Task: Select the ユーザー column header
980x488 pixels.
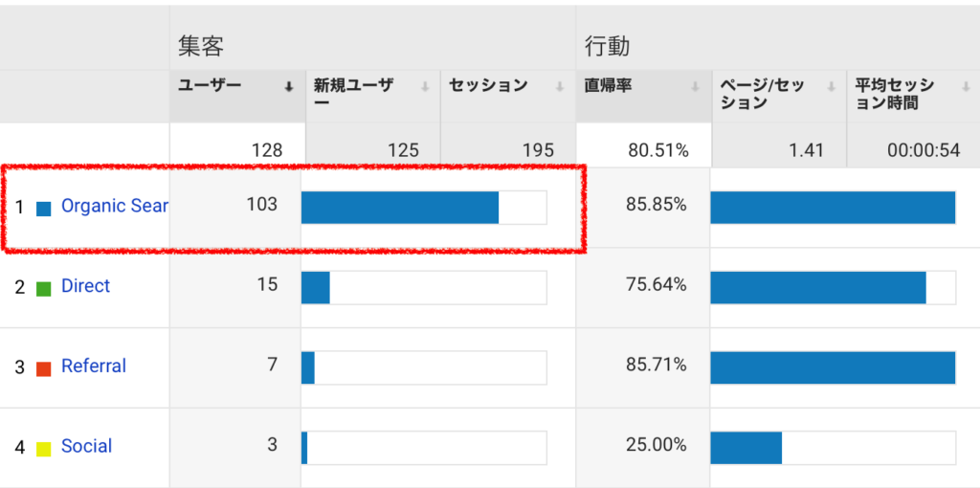Action: (210, 86)
